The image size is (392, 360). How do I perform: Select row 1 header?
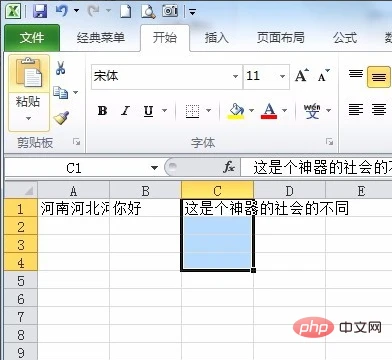pyautogui.click(x=21, y=209)
